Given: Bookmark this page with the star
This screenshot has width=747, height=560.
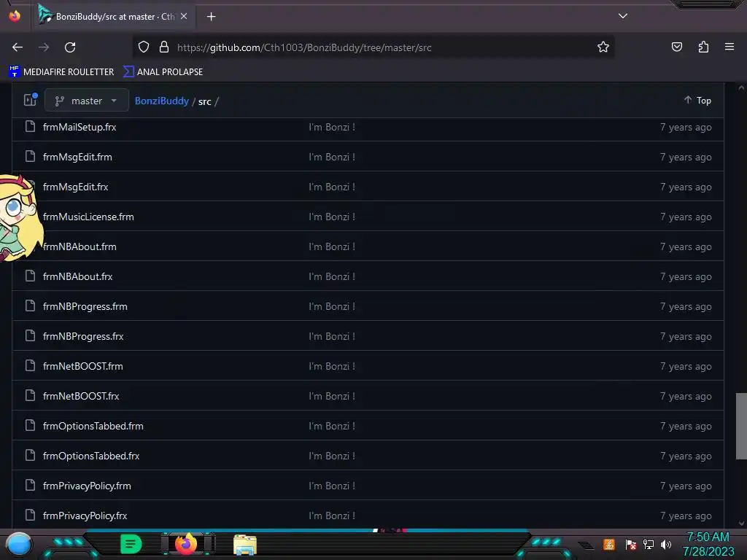Looking at the screenshot, I should 603,47.
